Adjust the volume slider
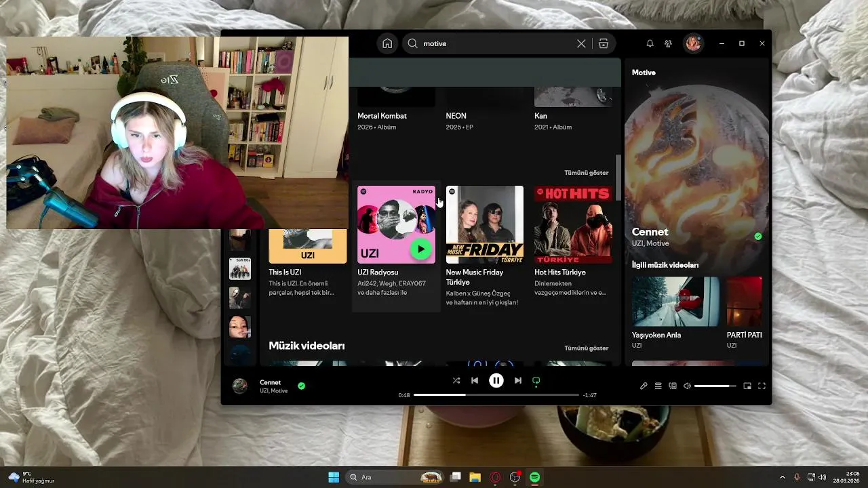 pyautogui.click(x=715, y=386)
